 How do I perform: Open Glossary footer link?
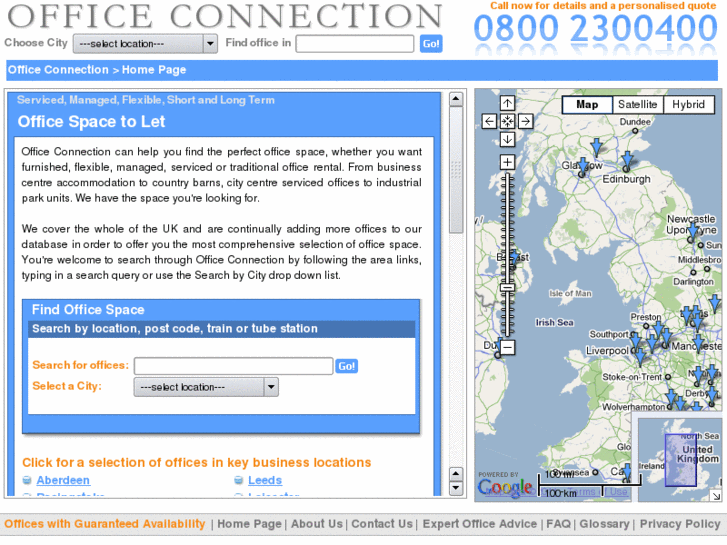tap(604, 524)
